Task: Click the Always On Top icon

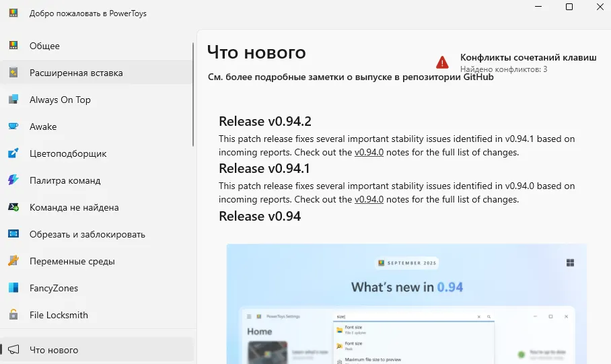Action: click(x=13, y=100)
